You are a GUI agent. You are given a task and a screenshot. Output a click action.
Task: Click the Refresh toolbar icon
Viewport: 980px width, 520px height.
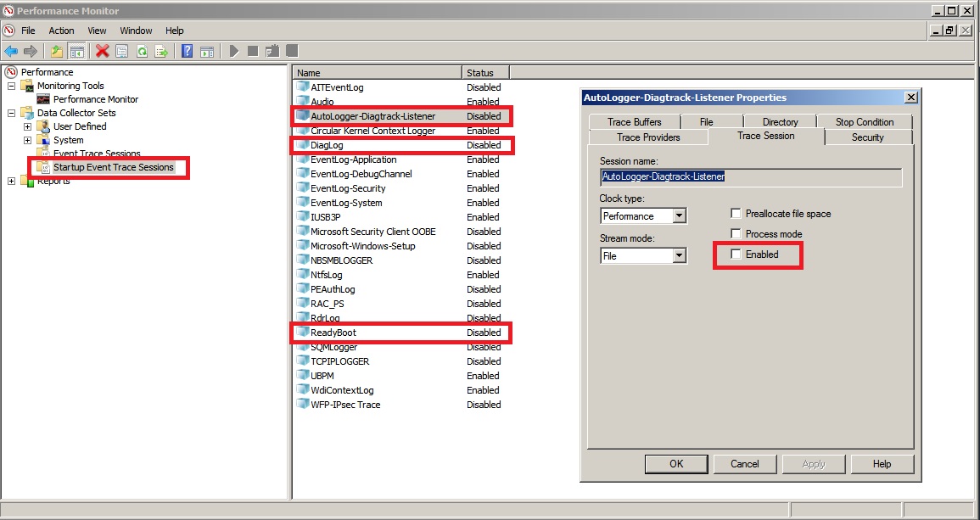(x=143, y=51)
